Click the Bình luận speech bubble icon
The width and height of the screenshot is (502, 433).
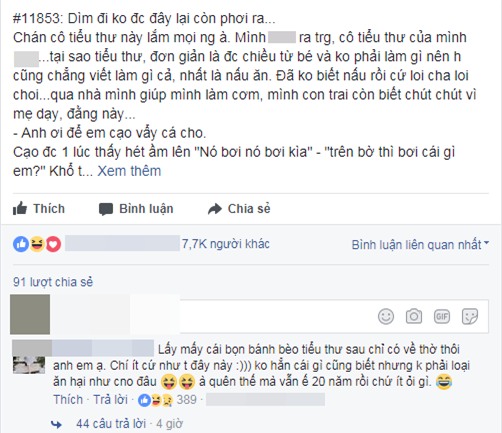point(106,209)
